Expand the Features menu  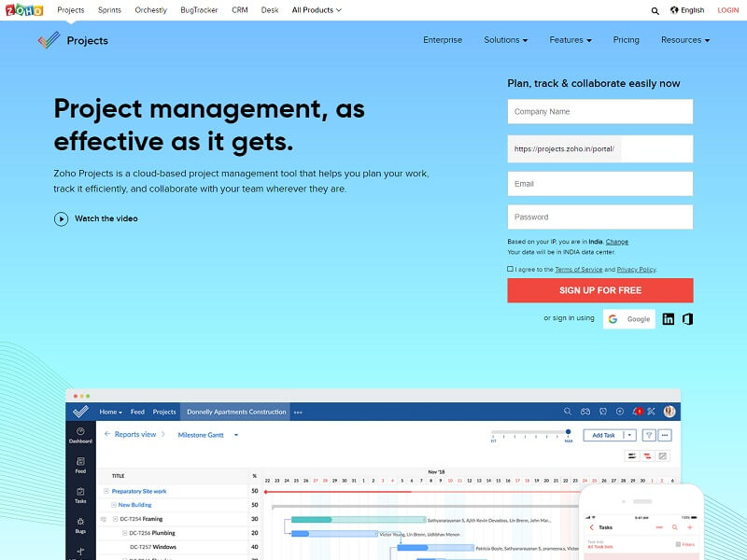(571, 40)
